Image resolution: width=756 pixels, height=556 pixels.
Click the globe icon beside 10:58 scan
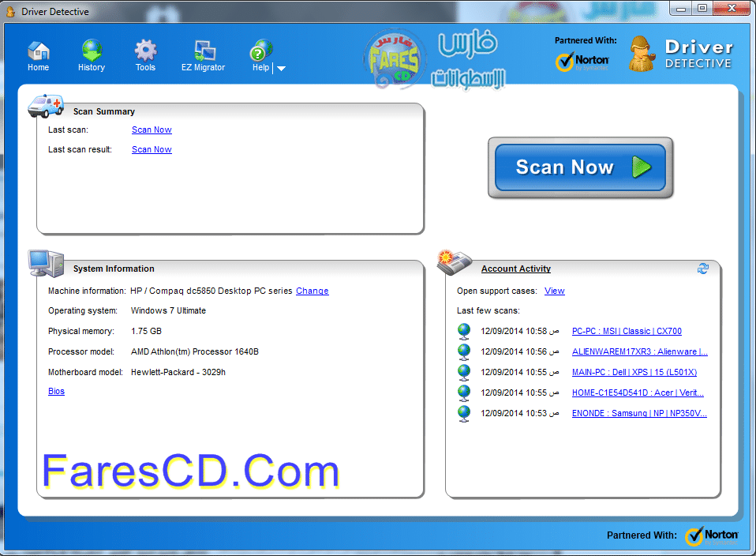coord(464,331)
